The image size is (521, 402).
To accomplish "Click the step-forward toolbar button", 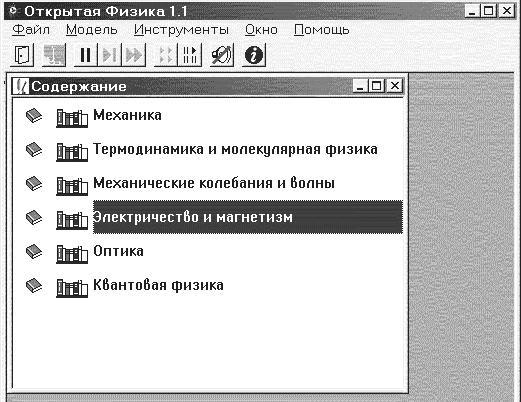I will (x=109, y=55).
